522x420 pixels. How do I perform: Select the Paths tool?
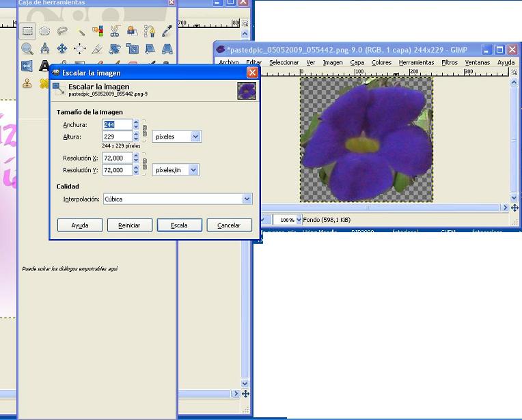[x=150, y=31]
